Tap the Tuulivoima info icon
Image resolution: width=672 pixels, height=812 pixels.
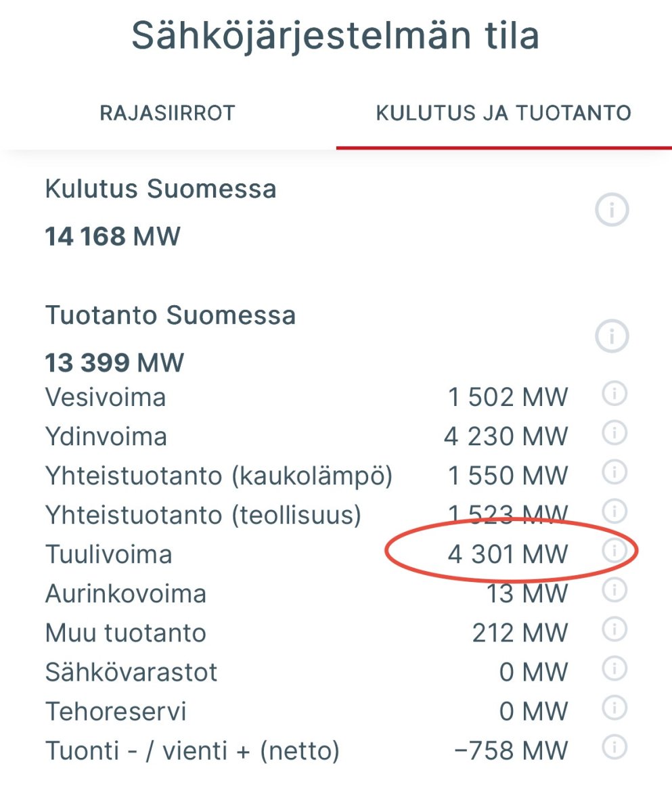[x=614, y=551]
